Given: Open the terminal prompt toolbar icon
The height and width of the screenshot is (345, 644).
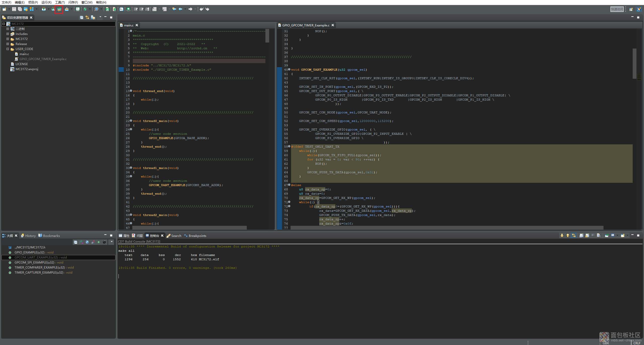Looking at the screenshot, I should [x=122, y=9].
